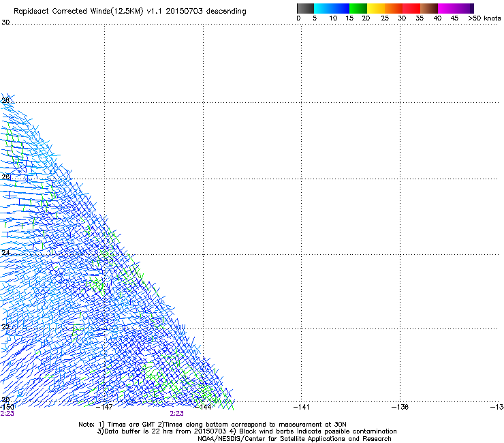
Task: Click the '-138' longitude axis label
Action: (x=400, y=407)
